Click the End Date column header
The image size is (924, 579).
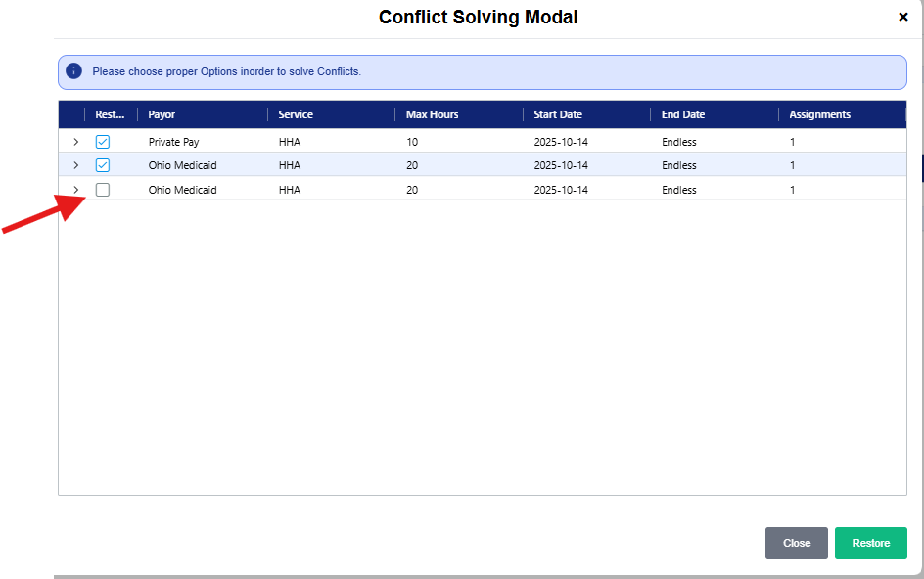click(x=683, y=114)
